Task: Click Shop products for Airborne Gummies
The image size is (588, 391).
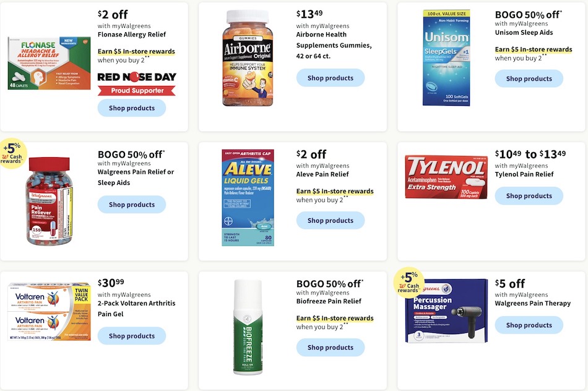Action: pyautogui.click(x=331, y=78)
